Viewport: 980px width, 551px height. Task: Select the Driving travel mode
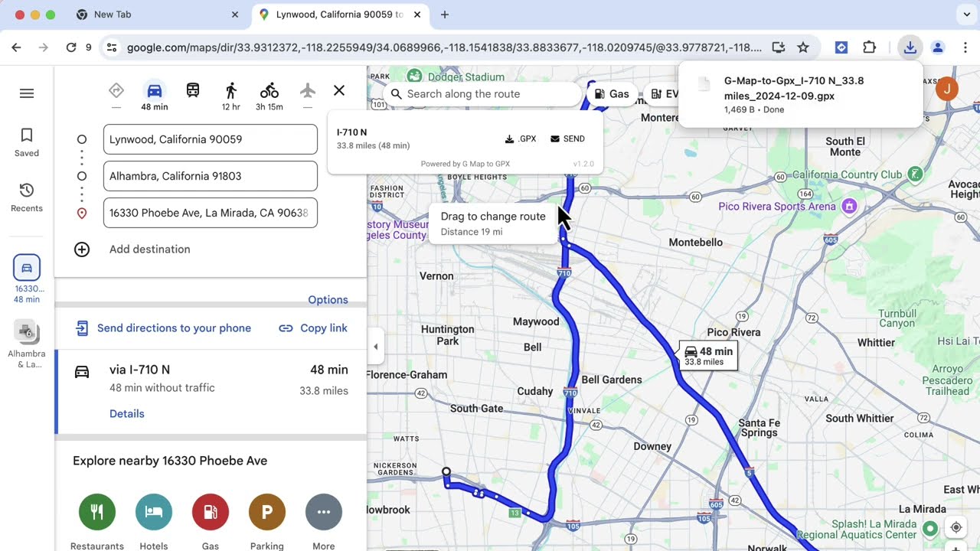[x=155, y=96]
